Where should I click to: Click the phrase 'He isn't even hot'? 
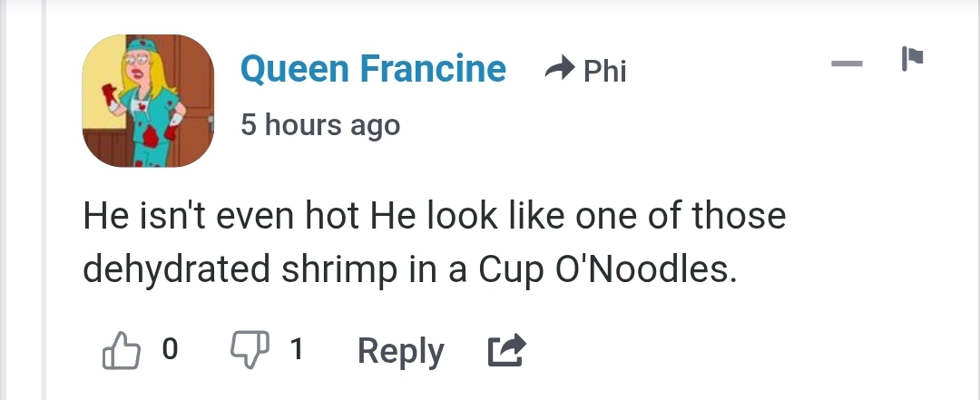coord(220,216)
